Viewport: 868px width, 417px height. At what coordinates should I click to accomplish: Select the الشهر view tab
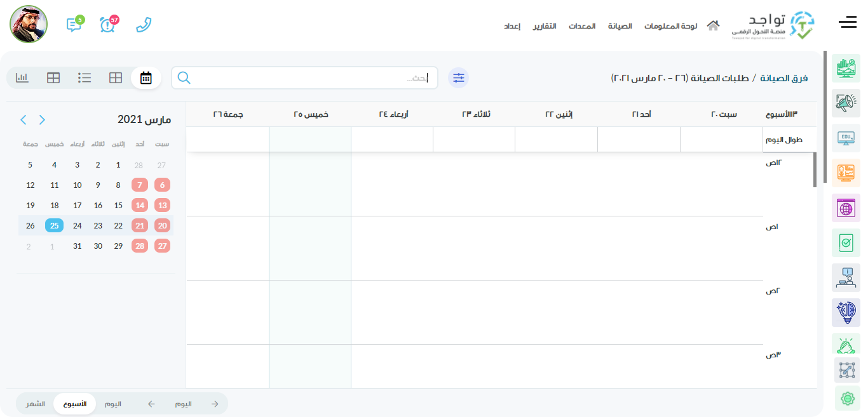click(x=36, y=404)
